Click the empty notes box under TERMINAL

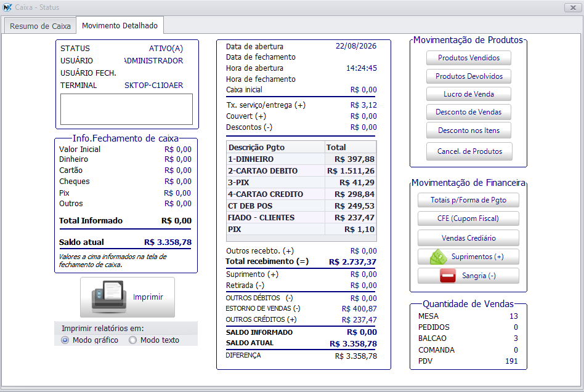pyautogui.click(x=127, y=109)
